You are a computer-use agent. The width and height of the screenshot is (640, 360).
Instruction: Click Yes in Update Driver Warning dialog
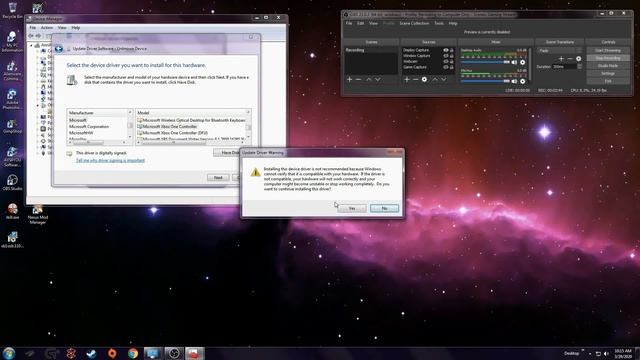coord(352,208)
